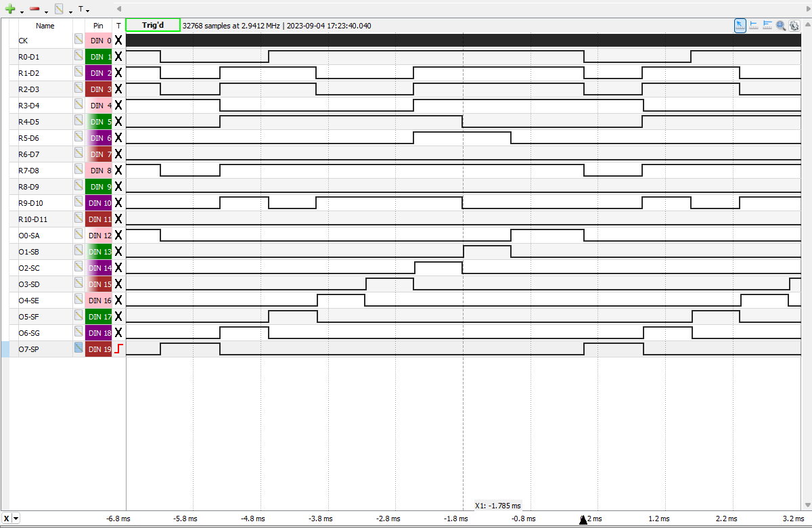The image size is (812, 528).
Task: Click the edit-properties icon for the CK row
Action: pyautogui.click(x=78, y=41)
